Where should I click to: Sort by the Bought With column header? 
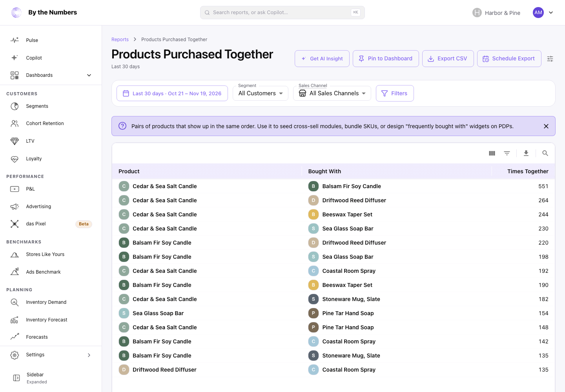pyautogui.click(x=324, y=171)
